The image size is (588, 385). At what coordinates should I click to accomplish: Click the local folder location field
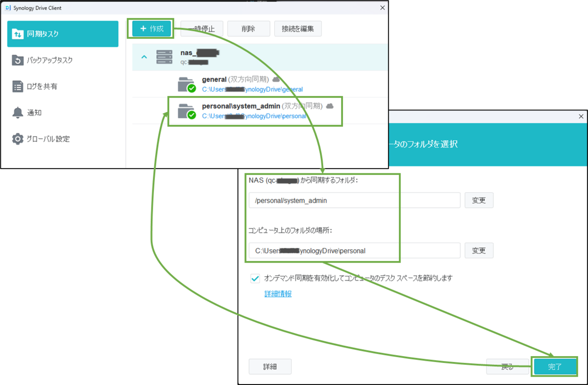pos(354,250)
